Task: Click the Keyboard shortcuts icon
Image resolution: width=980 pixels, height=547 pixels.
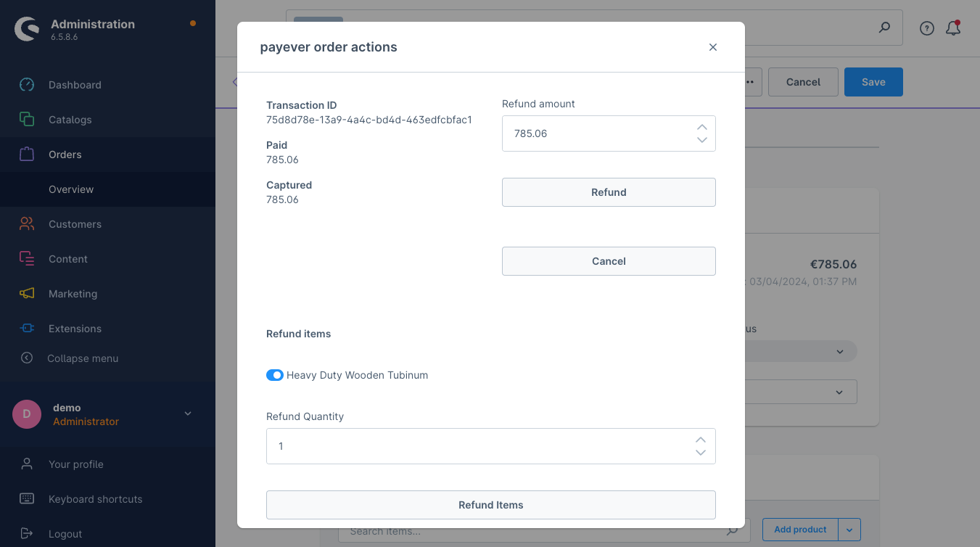Action: (x=27, y=499)
